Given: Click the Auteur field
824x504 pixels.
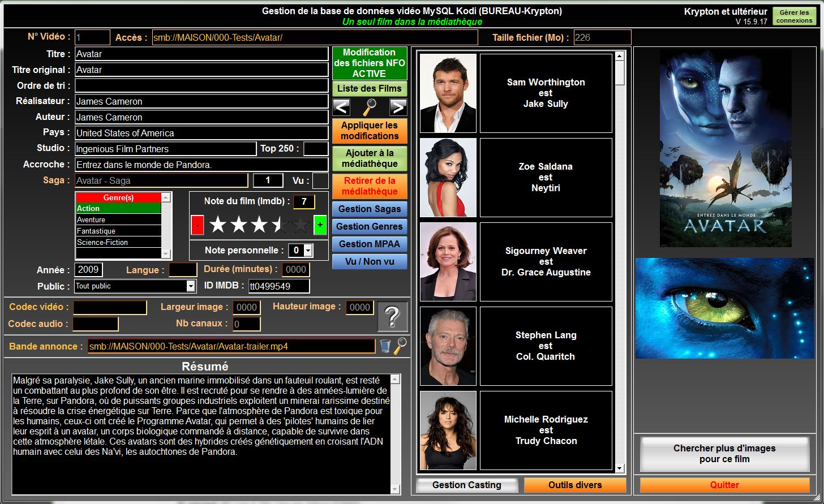Looking at the screenshot, I should [201, 117].
